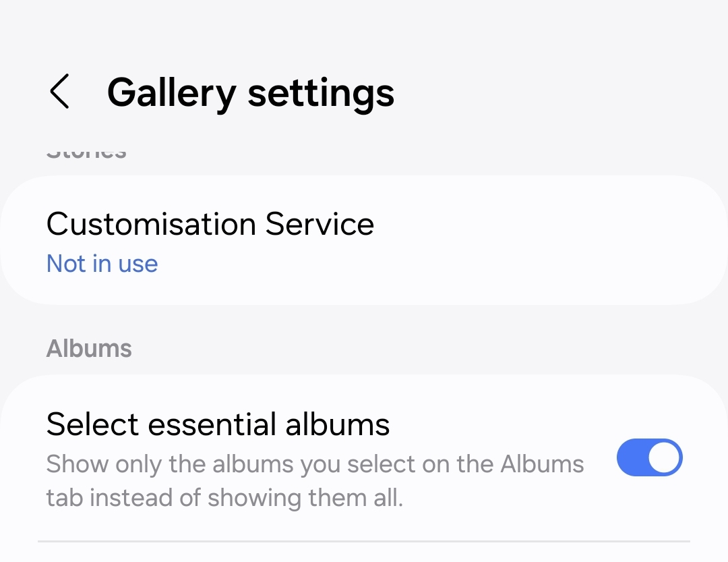Select the back arrow beside Gallery settings
Image resolution: width=728 pixels, height=562 pixels.
click(60, 92)
